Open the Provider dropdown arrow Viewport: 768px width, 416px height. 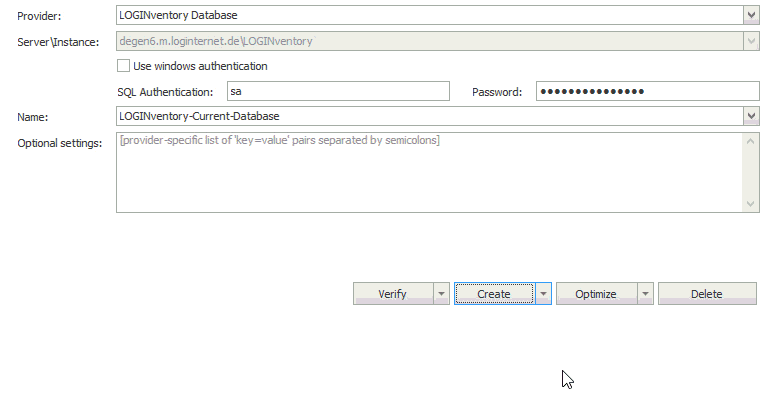coord(751,15)
